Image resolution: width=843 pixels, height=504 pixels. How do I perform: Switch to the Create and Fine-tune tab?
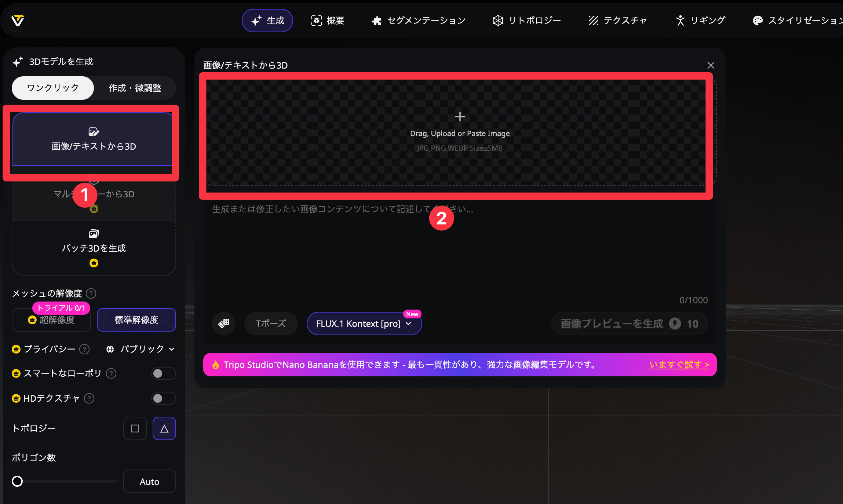pyautogui.click(x=135, y=88)
